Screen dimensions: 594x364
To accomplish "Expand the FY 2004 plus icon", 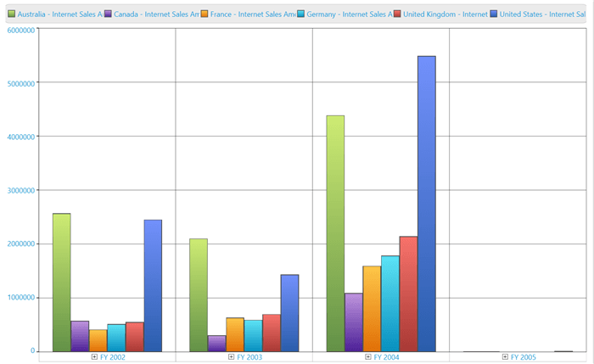I will coord(367,357).
